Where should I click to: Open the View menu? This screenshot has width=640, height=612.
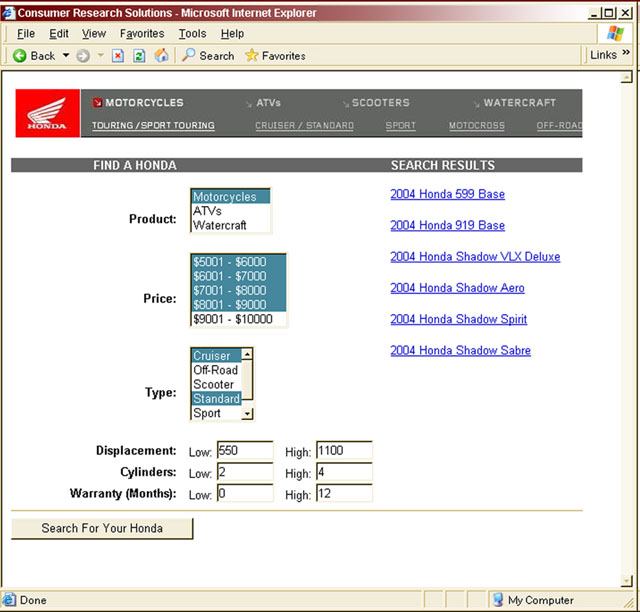pyautogui.click(x=93, y=33)
